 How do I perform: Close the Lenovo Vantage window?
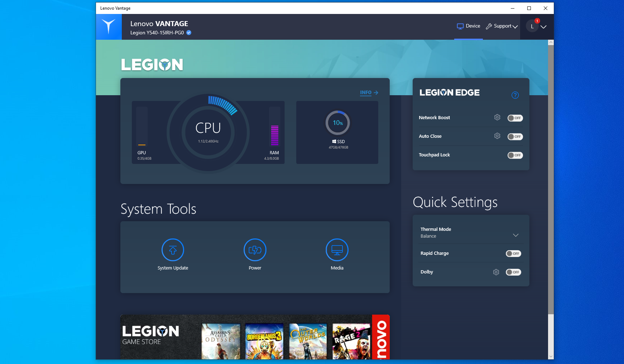click(x=546, y=8)
